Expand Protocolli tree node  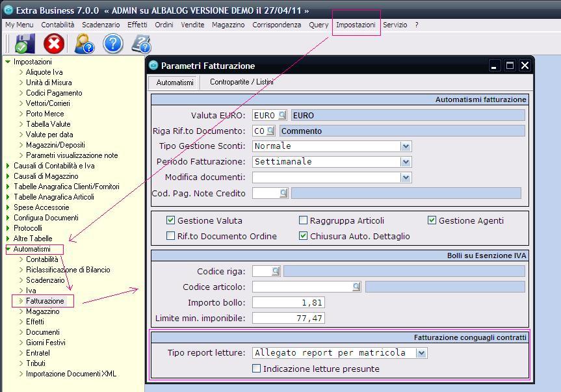click(8, 228)
